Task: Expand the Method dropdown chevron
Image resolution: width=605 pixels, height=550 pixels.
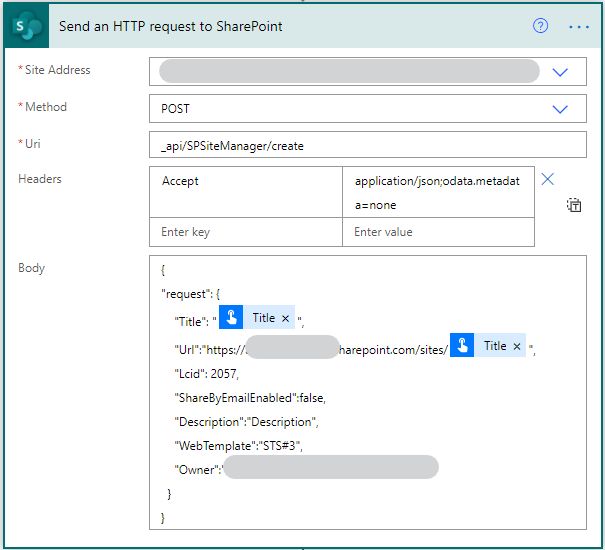Action: tap(560, 109)
